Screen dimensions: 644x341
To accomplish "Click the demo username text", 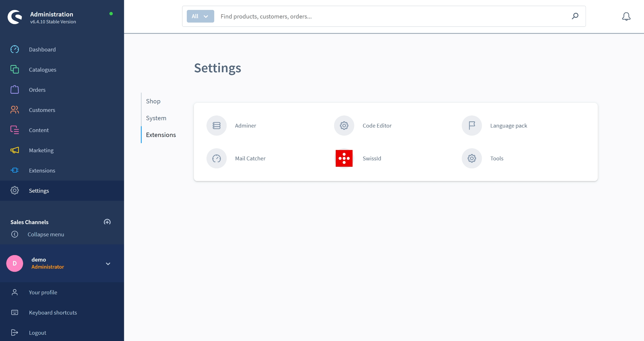I will [x=39, y=260].
